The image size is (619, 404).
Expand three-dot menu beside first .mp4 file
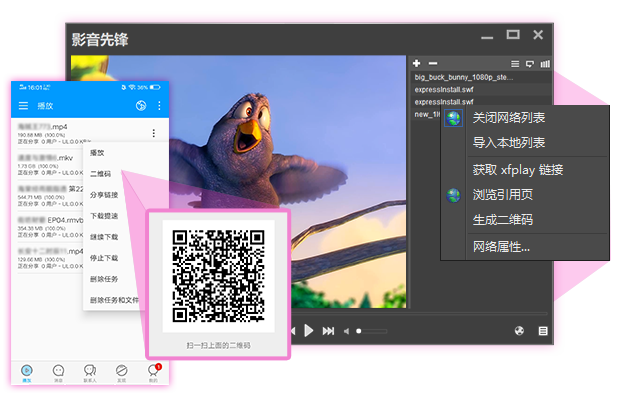(153, 133)
